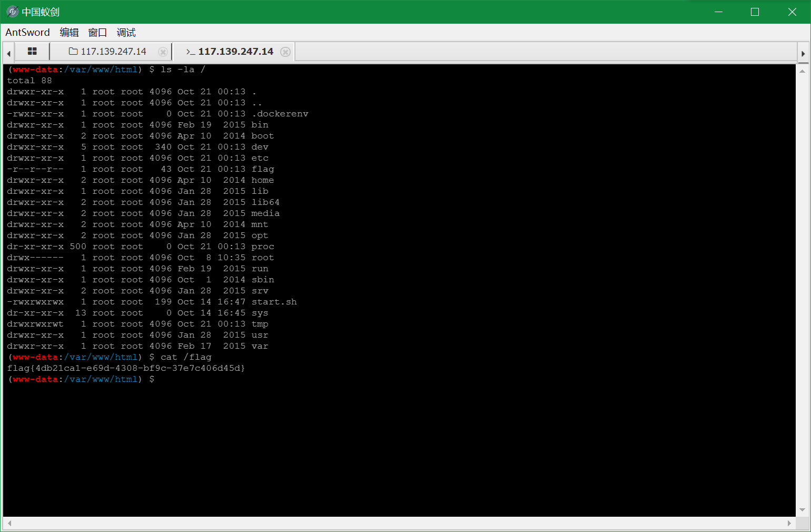Click the flag output text line
This screenshot has width=811, height=532.
click(126, 368)
